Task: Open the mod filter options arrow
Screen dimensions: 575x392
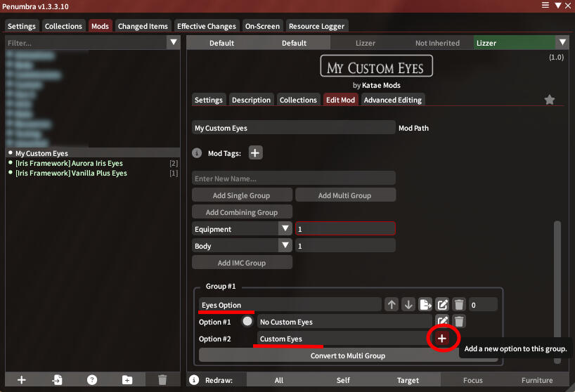Action: tap(174, 43)
